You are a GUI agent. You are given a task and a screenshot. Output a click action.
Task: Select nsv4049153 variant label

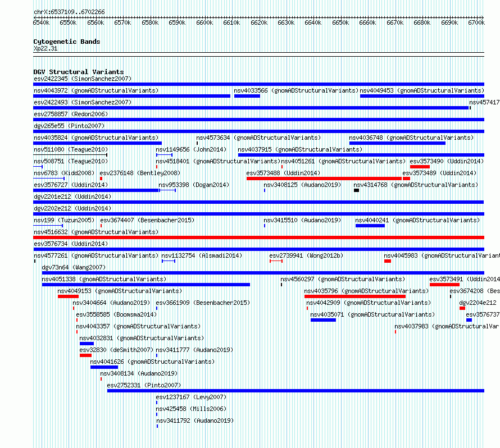[x=120, y=291]
